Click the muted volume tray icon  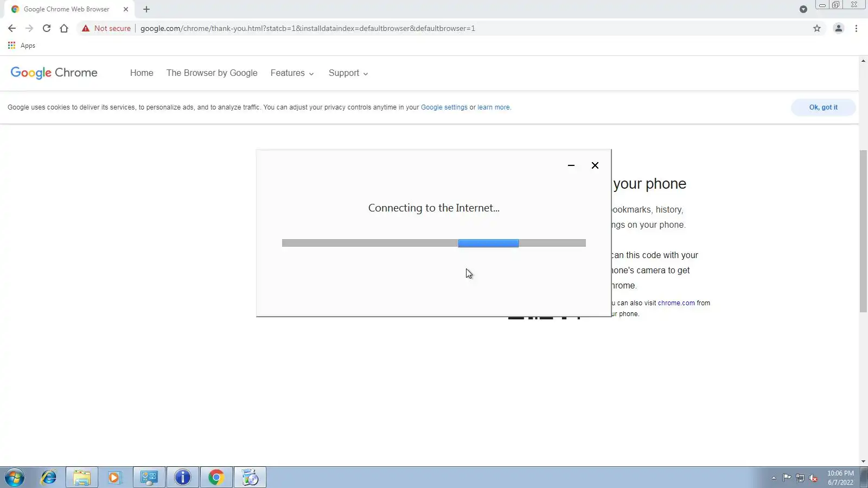(x=813, y=478)
